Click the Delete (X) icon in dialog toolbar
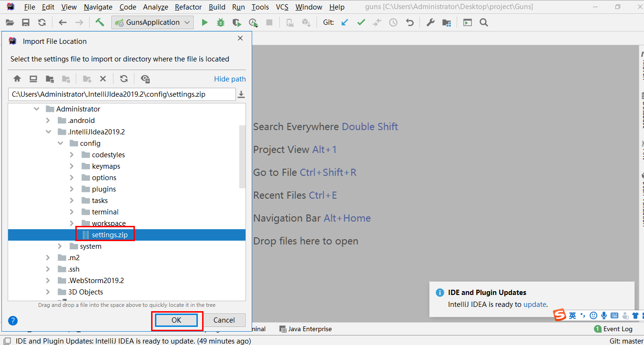Screen dimensions: 644x345 click(103, 79)
